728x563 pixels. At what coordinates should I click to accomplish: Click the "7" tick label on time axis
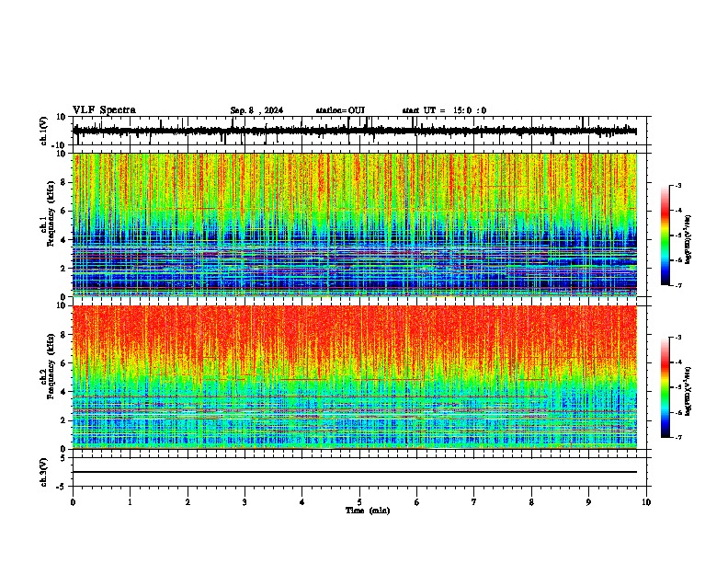[x=474, y=502]
